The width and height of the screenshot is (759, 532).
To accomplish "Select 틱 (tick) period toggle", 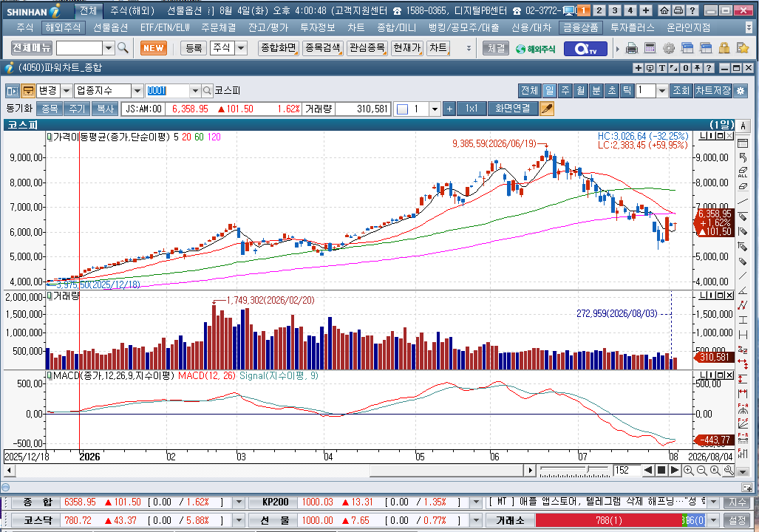I will coord(627,91).
